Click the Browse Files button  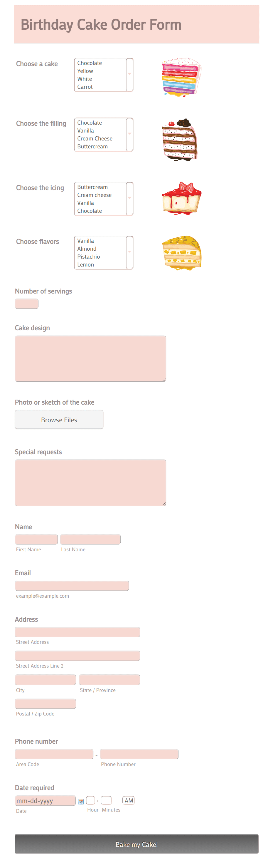tap(59, 420)
